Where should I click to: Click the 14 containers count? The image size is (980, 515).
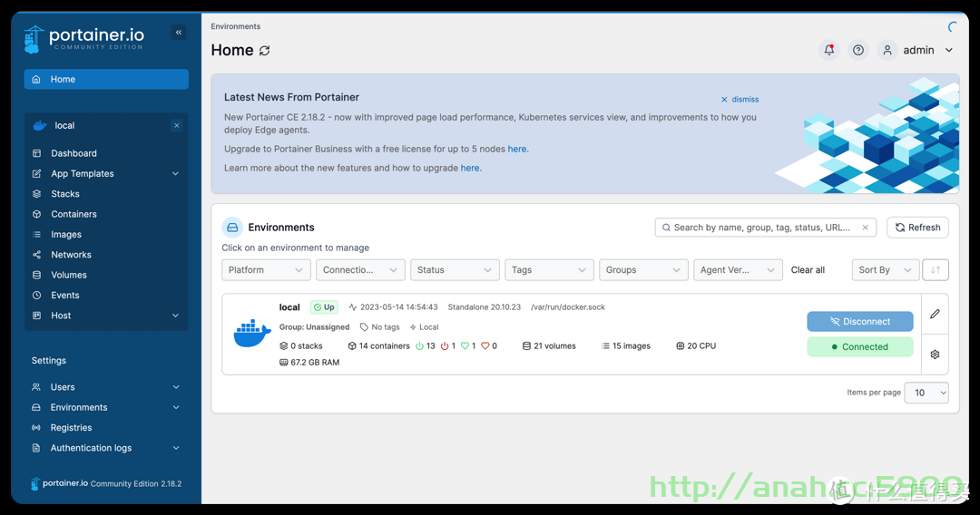click(x=378, y=345)
